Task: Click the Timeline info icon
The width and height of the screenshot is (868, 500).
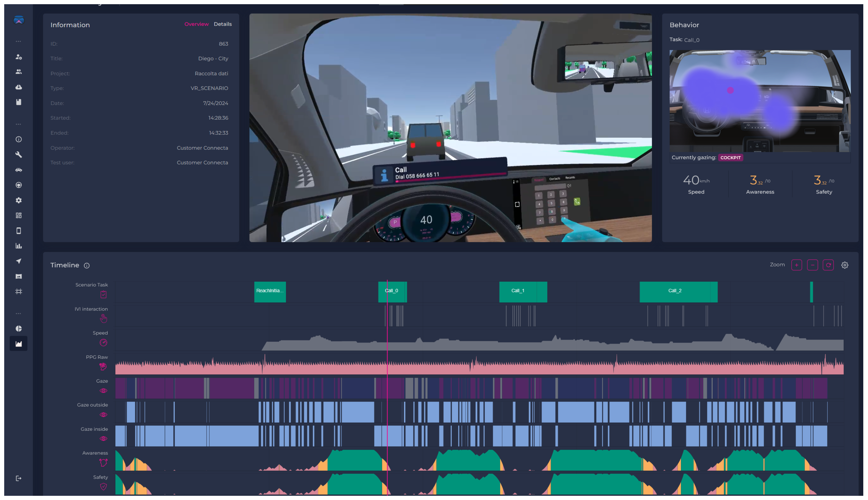Action: [87, 265]
